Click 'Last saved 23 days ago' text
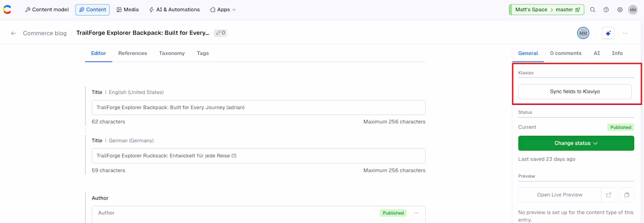 pyautogui.click(x=546, y=159)
